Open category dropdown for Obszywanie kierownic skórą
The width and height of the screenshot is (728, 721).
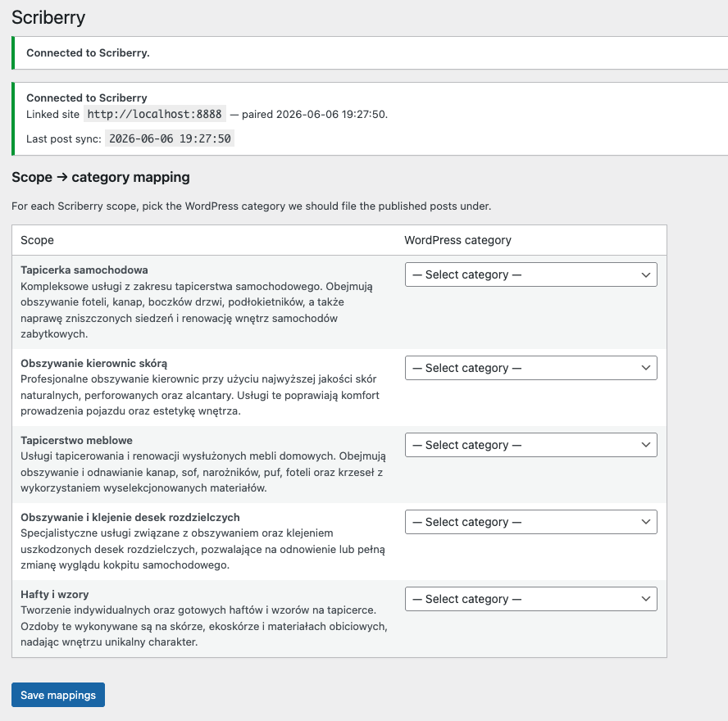(530, 368)
